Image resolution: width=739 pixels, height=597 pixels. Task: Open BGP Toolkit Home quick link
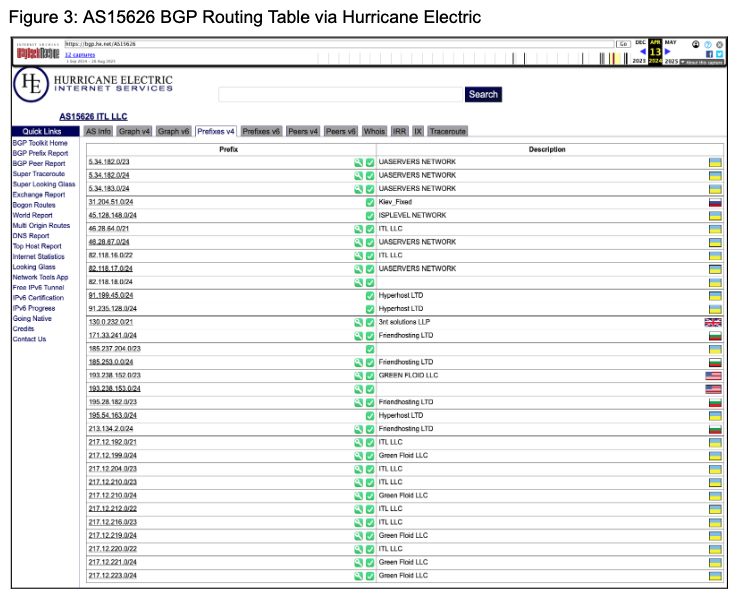coord(40,143)
